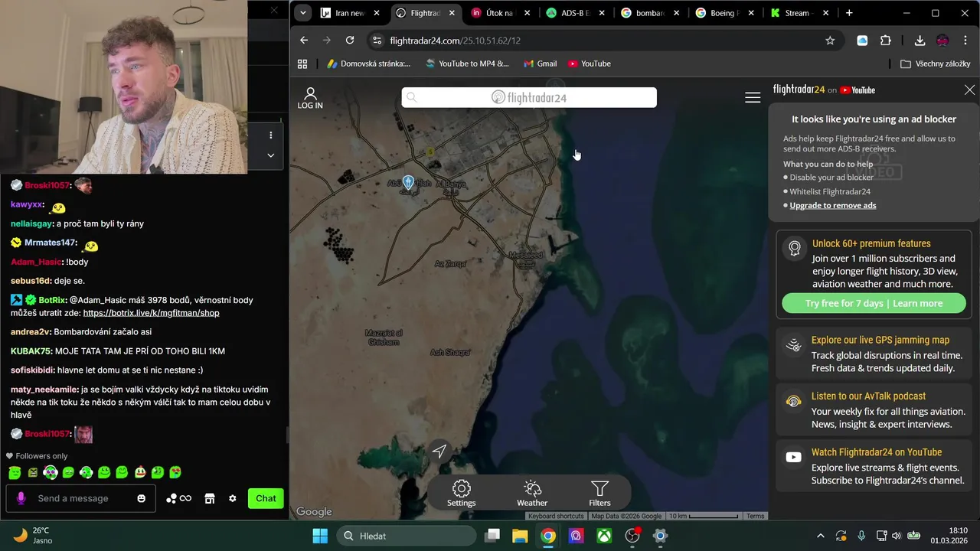Open Windows Start menu
The image size is (980, 551).
[x=320, y=536]
